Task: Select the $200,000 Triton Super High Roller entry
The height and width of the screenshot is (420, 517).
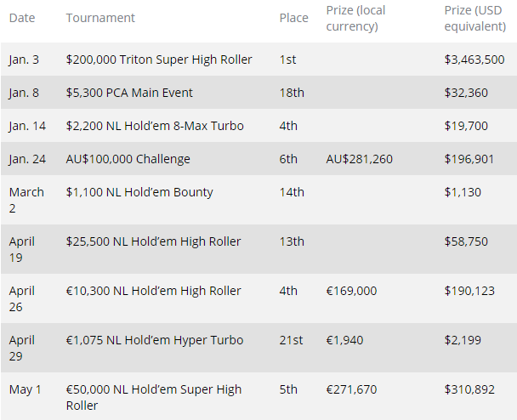Action: coord(159,60)
